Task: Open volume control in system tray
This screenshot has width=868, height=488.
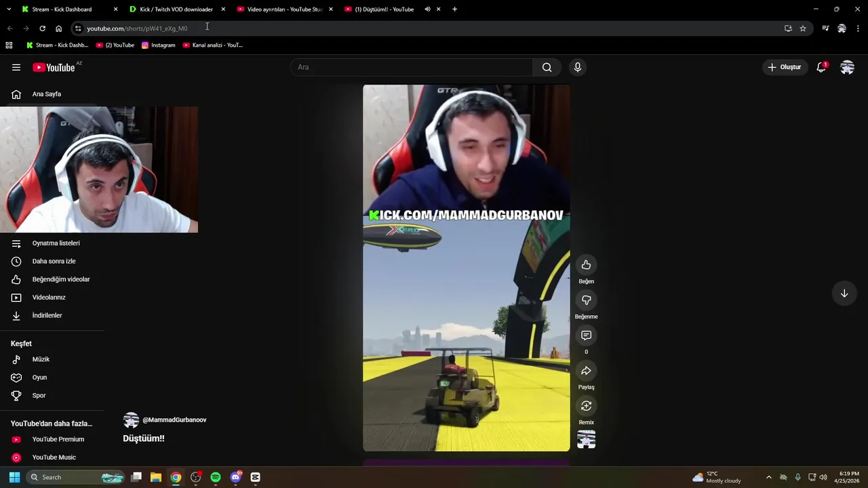Action: click(x=823, y=477)
